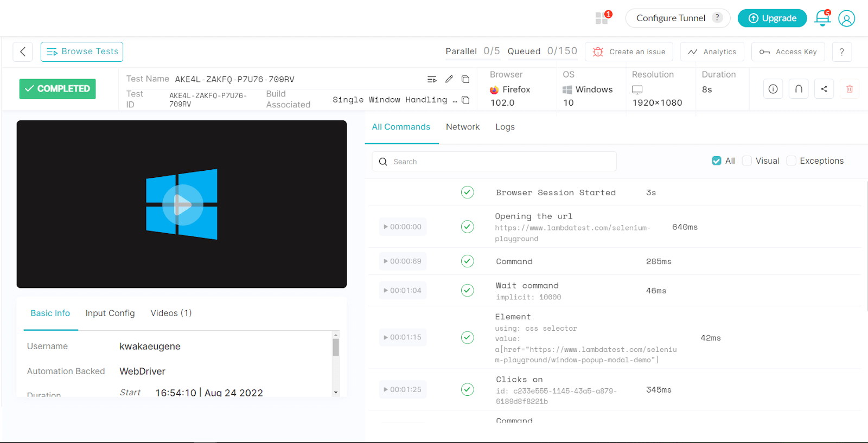The image size is (868, 443).
Task: Jump to timestamp 00:01:04
Action: 403,291
